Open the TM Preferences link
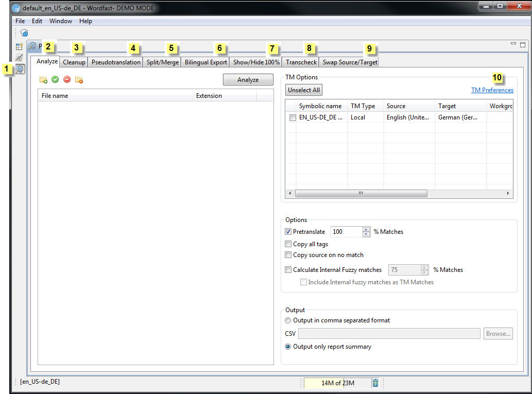532x394 pixels. pos(492,90)
